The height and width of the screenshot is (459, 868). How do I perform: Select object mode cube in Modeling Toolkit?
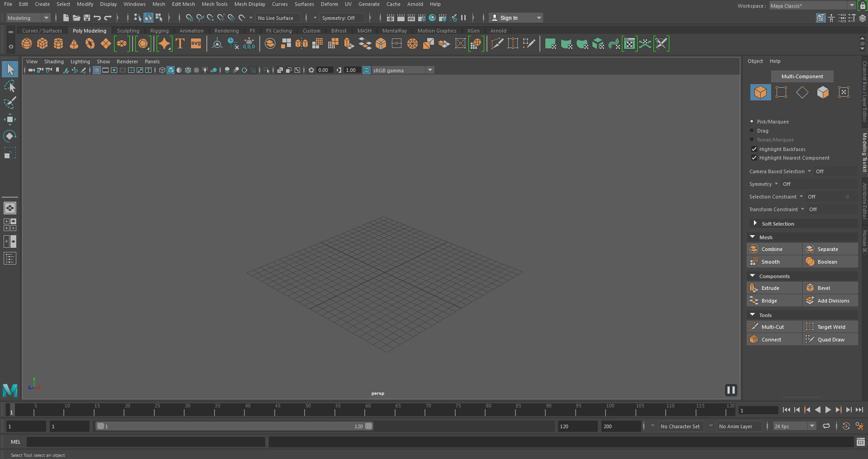(x=760, y=92)
